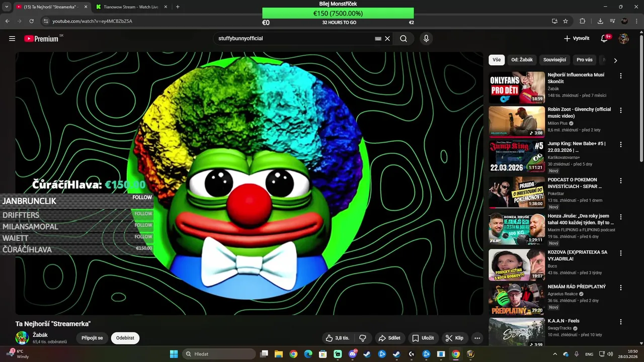This screenshot has width=644, height=362.
Task: Select the Vše filter chip
Action: click(x=497, y=60)
